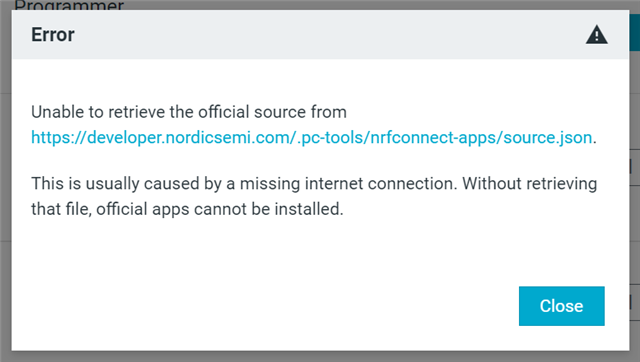Screen dimensions: 640x362
Task: Open the nordicsemi source.json hyperlink
Action: tap(311, 138)
